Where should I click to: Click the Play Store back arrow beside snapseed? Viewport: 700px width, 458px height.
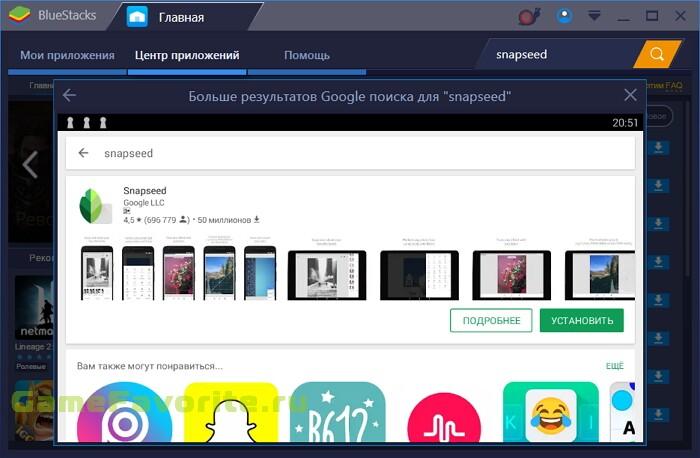(x=83, y=153)
